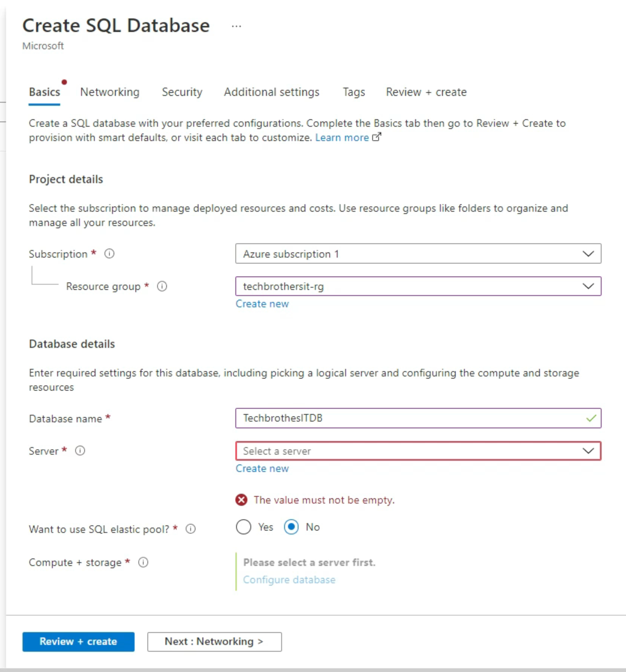Viewport: 626px width, 672px height.
Task: Open the ellipsis menu beside page title
Action: 236,26
